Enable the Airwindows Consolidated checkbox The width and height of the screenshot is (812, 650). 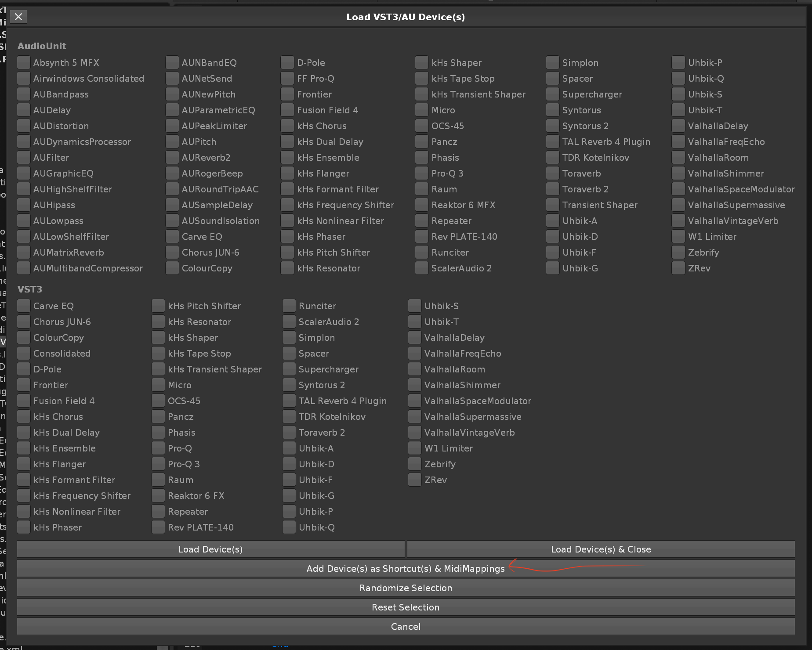coord(24,78)
